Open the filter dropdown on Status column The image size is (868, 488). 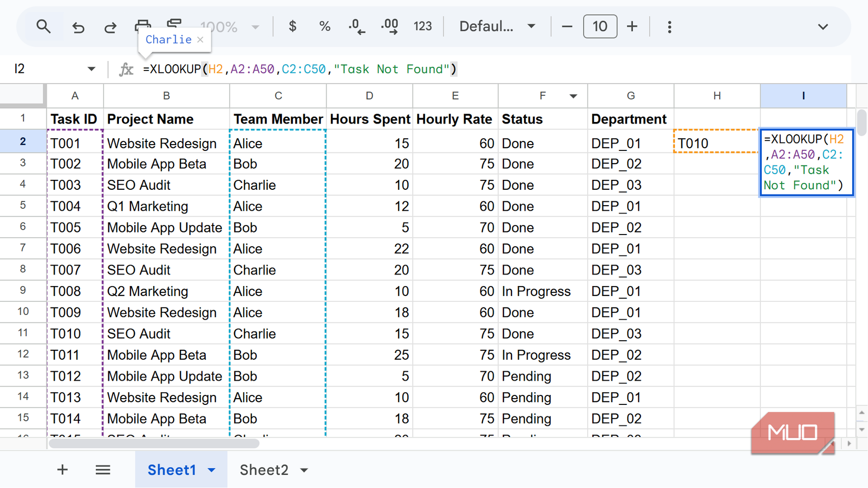click(573, 96)
